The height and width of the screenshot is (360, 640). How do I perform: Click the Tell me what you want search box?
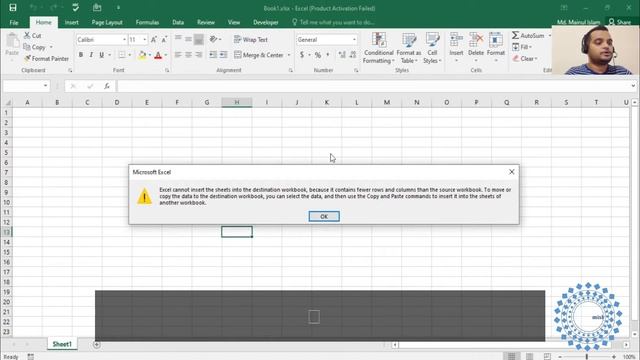pyautogui.click(x=333, y=22)
